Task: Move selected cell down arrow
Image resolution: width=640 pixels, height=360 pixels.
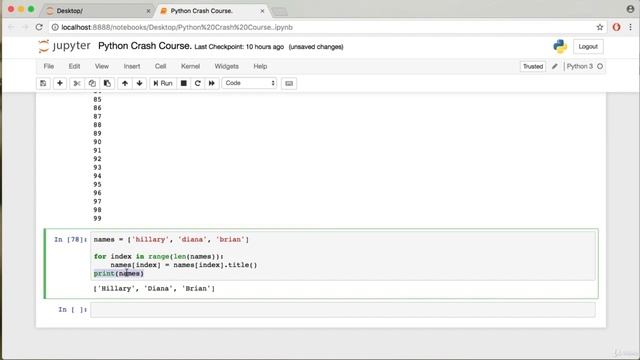Action: [x=140, y=83]
